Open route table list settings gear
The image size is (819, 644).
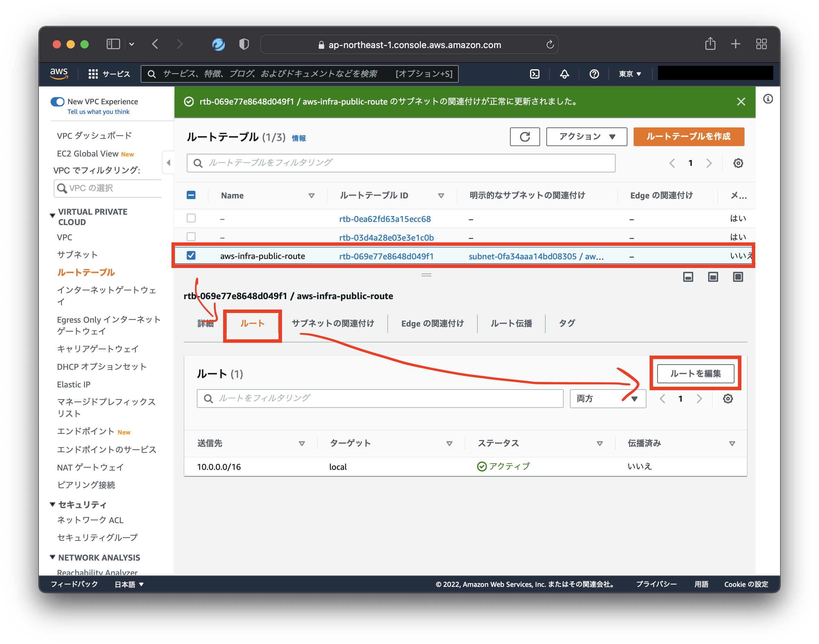(x=738, y=163)
